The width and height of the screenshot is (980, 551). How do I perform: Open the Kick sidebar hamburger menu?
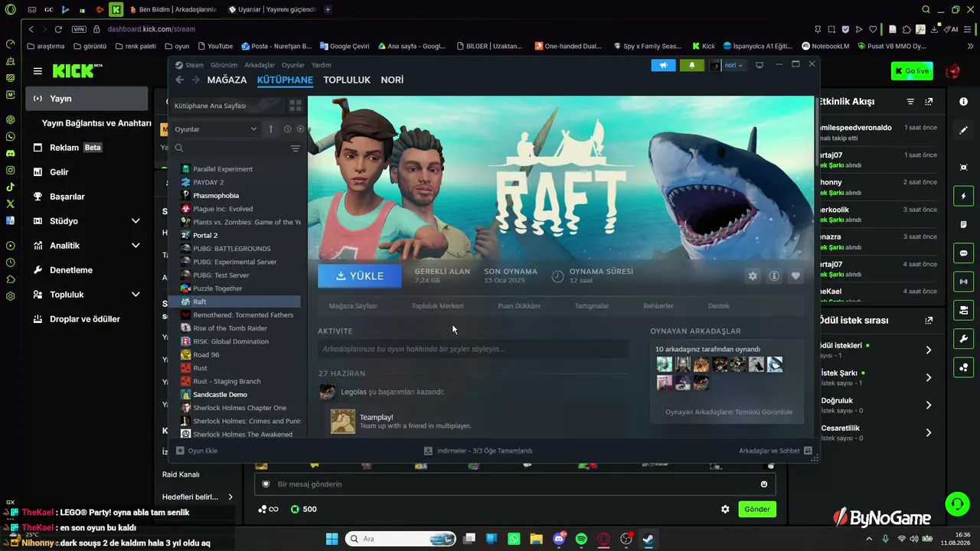tap(38, 71)
